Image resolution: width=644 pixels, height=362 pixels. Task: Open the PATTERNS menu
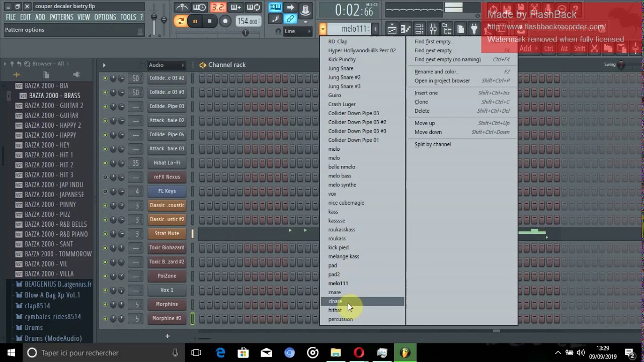click(x=61, y=17)
